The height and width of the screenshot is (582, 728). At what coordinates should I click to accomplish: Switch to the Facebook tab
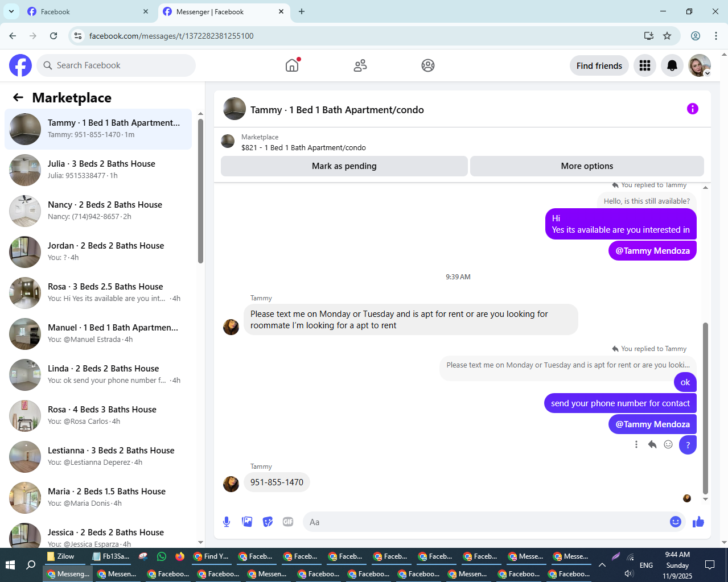coord(88,11)
